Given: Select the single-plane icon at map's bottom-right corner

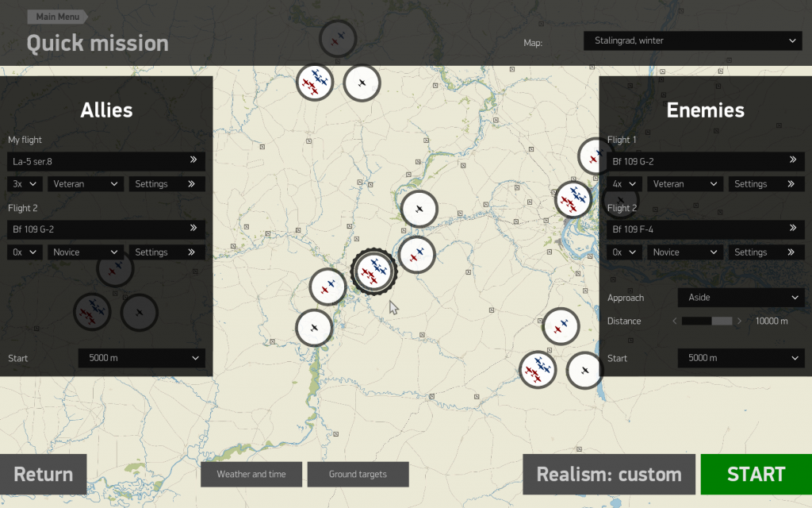Looking at the screenshot, I should pyautogui.click(x=584, y=370).
